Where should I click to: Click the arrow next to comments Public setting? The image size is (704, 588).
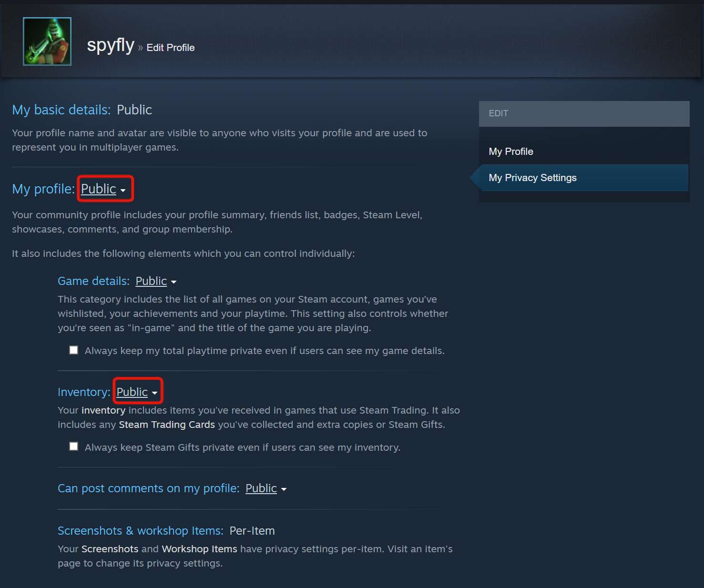tap(284, 489)
